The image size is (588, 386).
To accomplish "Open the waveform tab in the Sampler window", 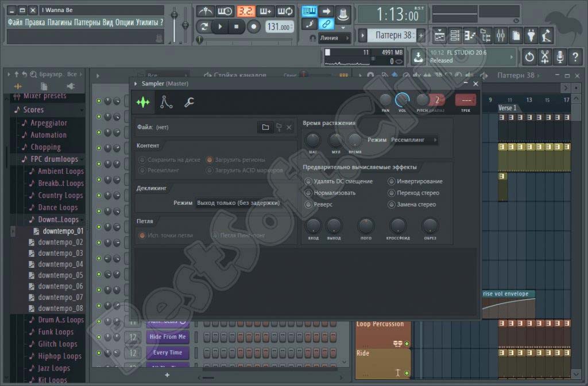I will (143, 102).
